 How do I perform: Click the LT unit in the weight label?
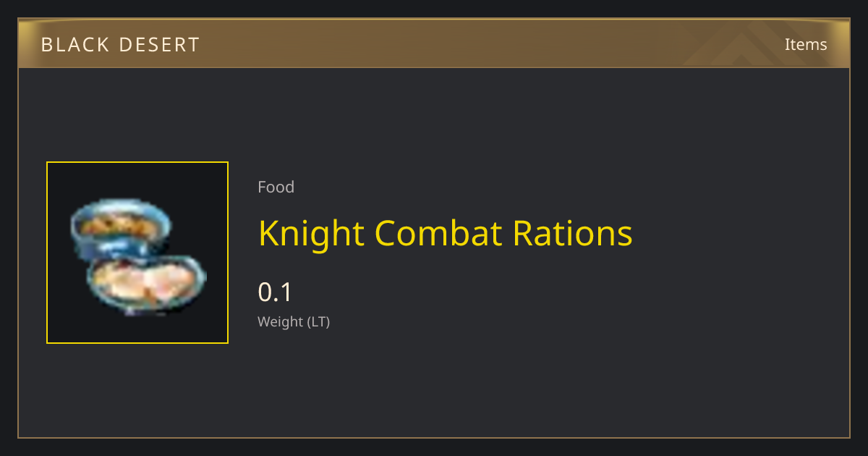319,322
